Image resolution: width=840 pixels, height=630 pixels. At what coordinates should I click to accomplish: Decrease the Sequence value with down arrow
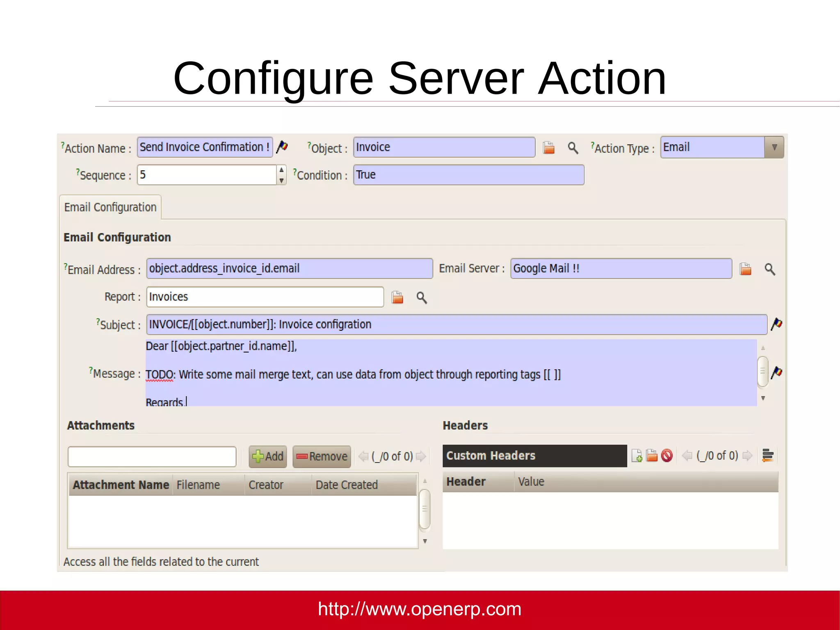pos(281,180)
